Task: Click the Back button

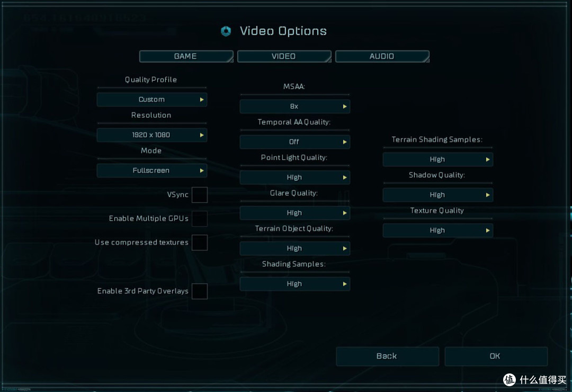Action: click(x=387, y=356)
